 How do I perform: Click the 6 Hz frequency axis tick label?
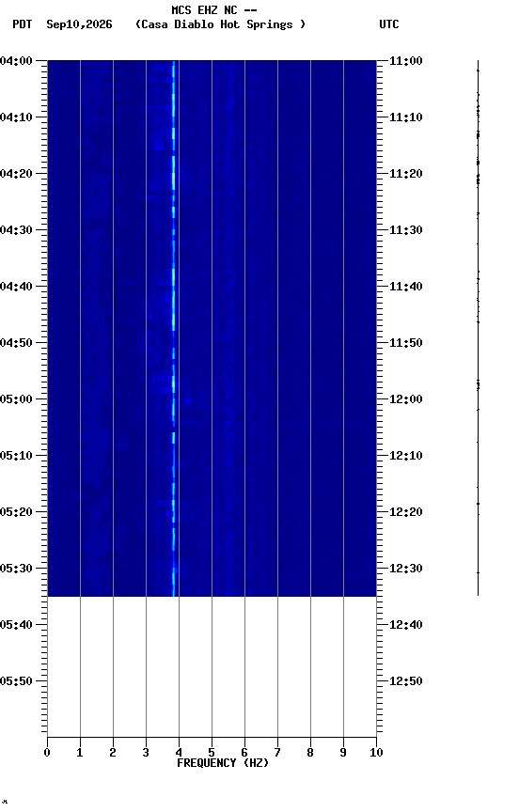point(244,753)
